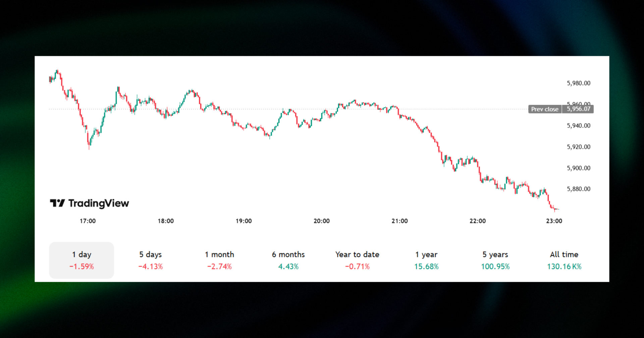Open the 1 month performance view

coord(220,260)
